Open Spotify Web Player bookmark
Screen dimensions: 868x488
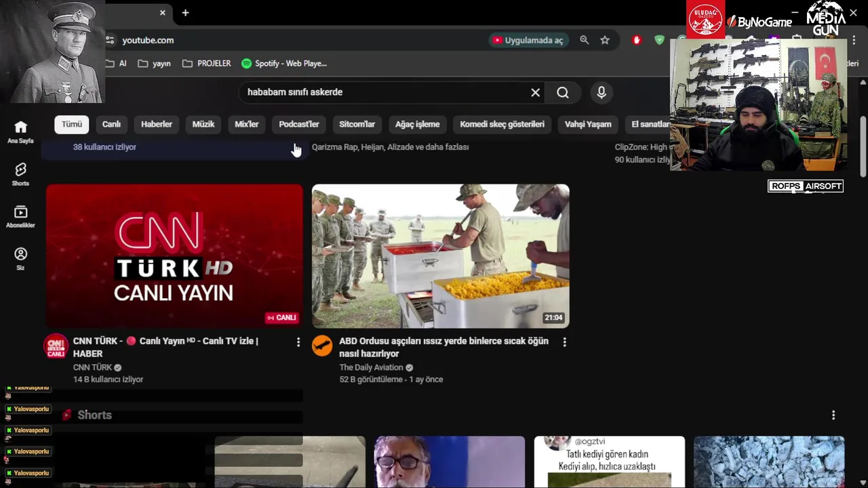[284, 64]
